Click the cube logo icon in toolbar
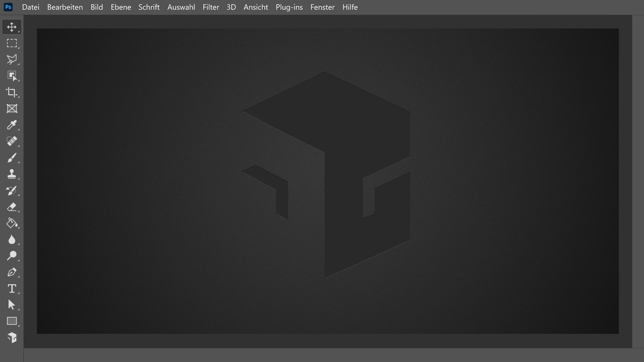The width and height of the screenshot is (644, 362). [x=12, y=338]
